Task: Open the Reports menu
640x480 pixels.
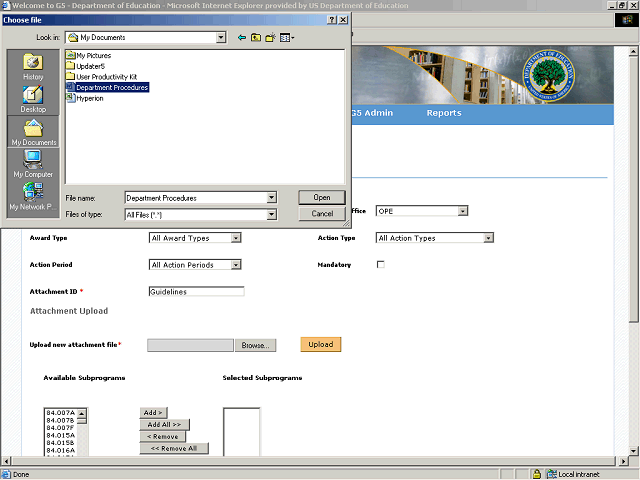Action: coord(444,113)
